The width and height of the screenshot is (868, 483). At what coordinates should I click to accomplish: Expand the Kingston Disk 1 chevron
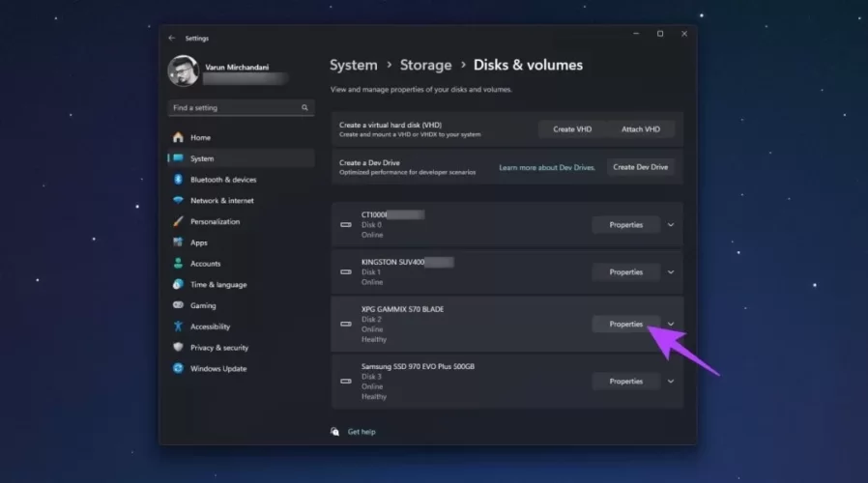tap(671, 272)
